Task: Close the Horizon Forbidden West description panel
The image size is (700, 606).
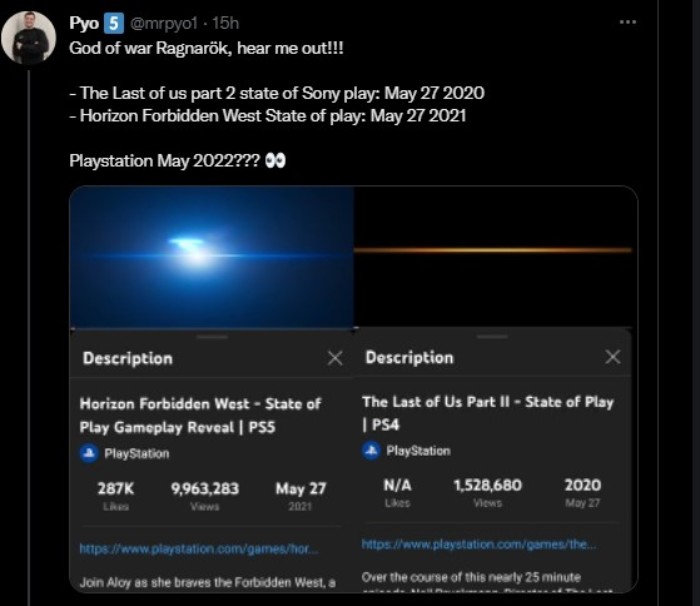Action: pos(335,358)
